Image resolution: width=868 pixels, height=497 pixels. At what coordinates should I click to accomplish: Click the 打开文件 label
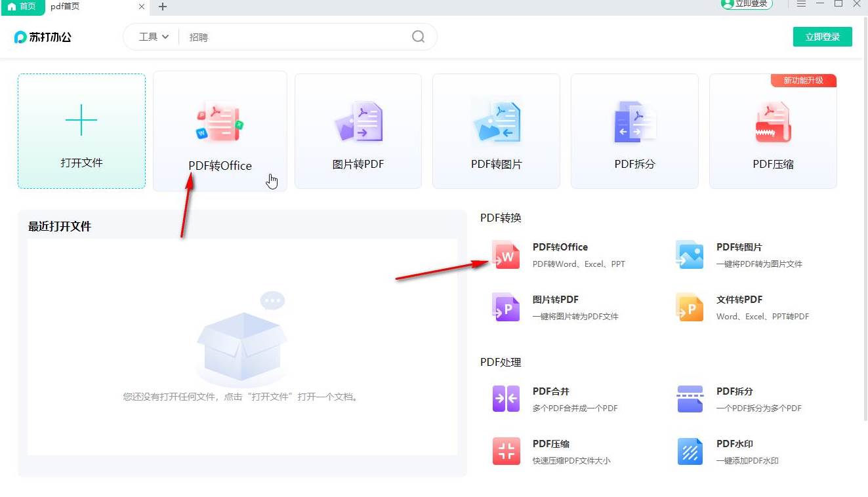tap(81, 163)
